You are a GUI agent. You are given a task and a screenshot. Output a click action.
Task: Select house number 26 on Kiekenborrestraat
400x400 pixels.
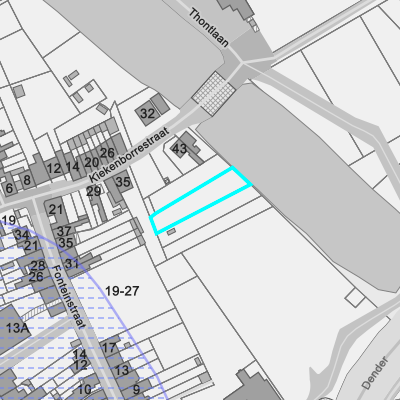point(107,153)
